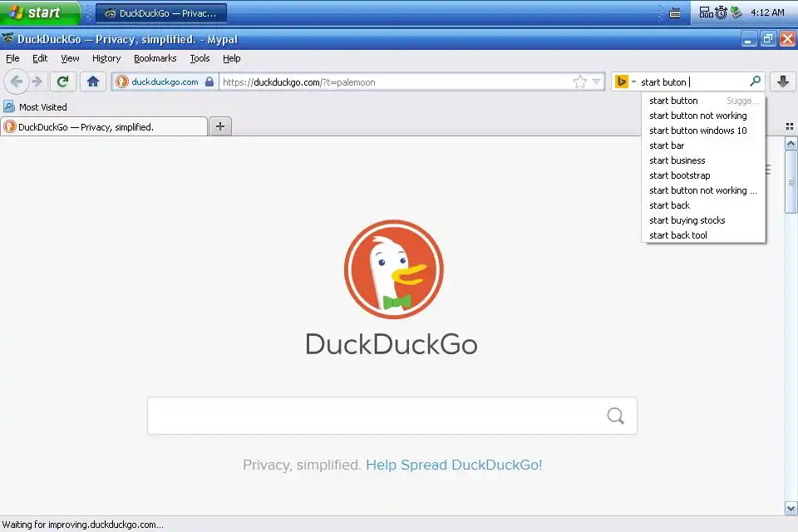The width and height of the screenshot is (798, 532).
Task: Open the Help menu
Action: [x=232, y=58]
